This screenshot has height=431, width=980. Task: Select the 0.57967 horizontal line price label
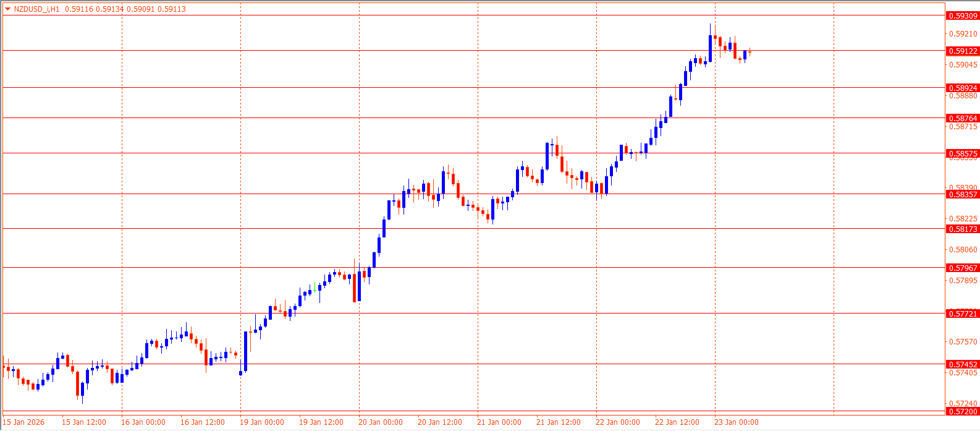coord(963,268)
